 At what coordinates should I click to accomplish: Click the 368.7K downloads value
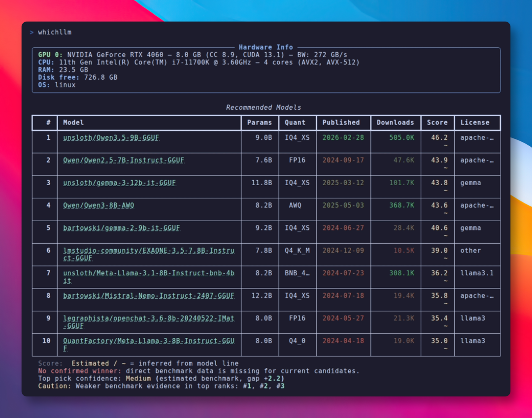pos(402,205)
